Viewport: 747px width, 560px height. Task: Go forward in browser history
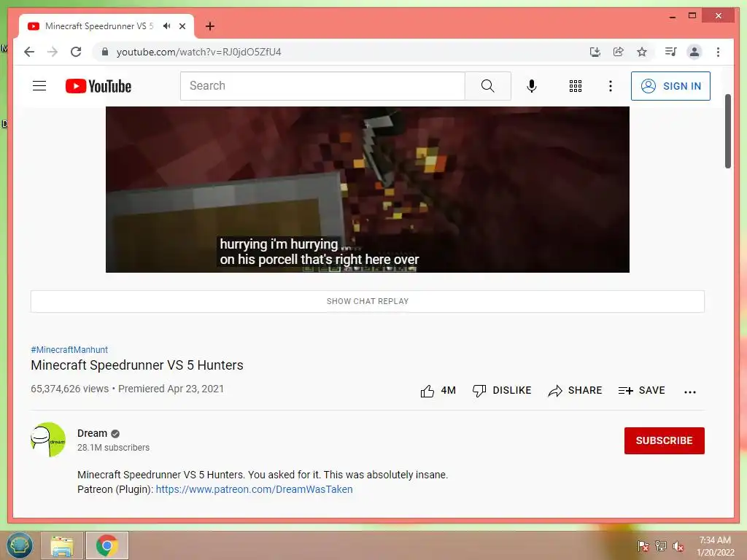pyautogui.click(x=53, y=52)
